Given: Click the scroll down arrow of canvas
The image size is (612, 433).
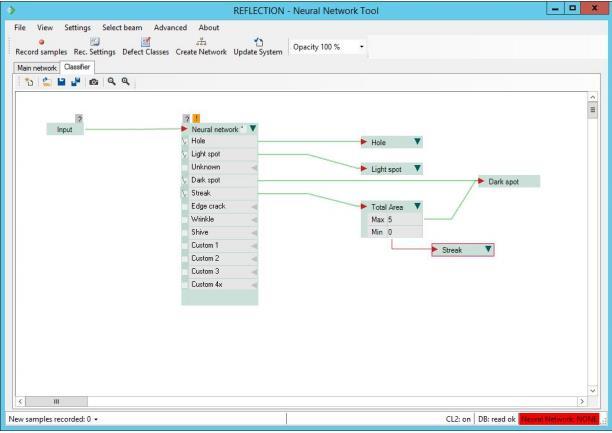Looking at the screenshot, I should click(592, 390).
